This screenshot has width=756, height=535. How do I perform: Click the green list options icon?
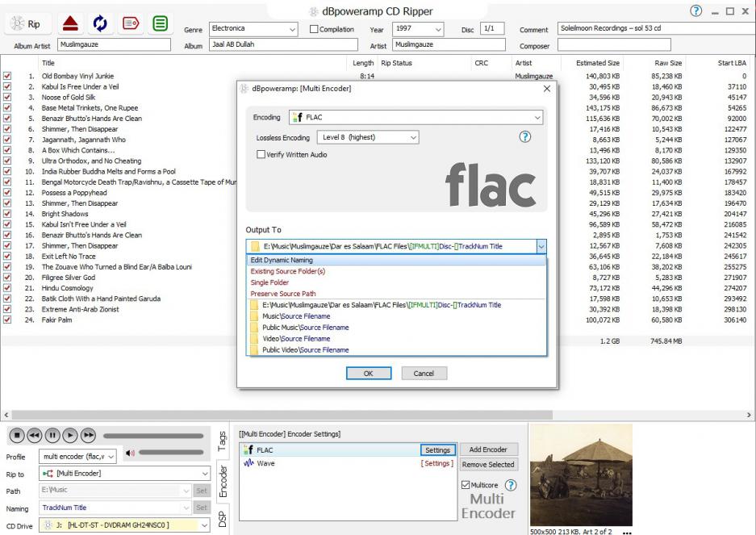pos(160,24)
